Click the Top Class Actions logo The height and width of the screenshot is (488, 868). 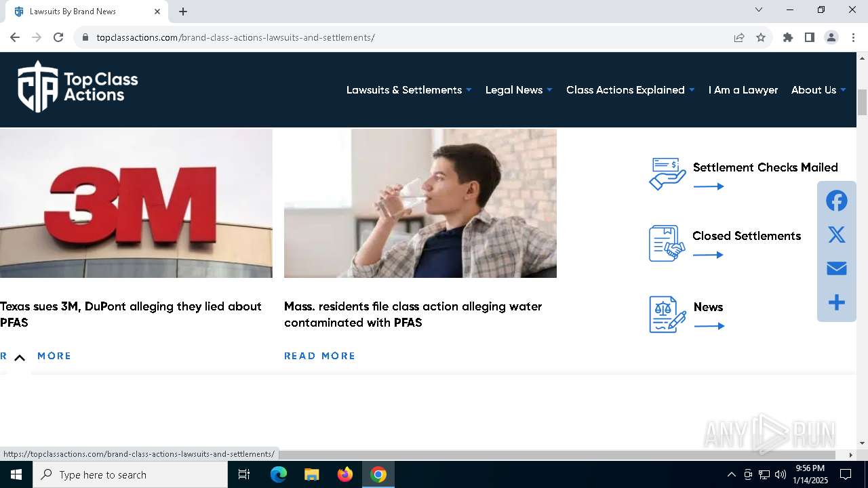[77, 87]
